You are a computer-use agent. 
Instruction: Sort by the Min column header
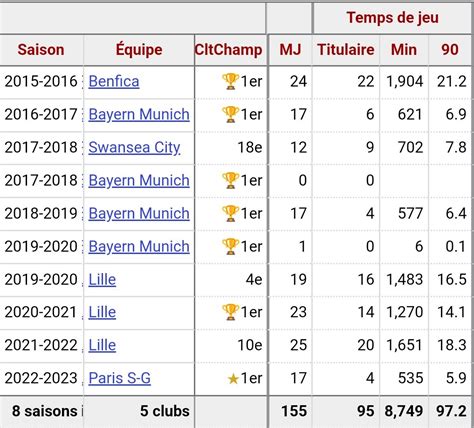click(404, 50)
